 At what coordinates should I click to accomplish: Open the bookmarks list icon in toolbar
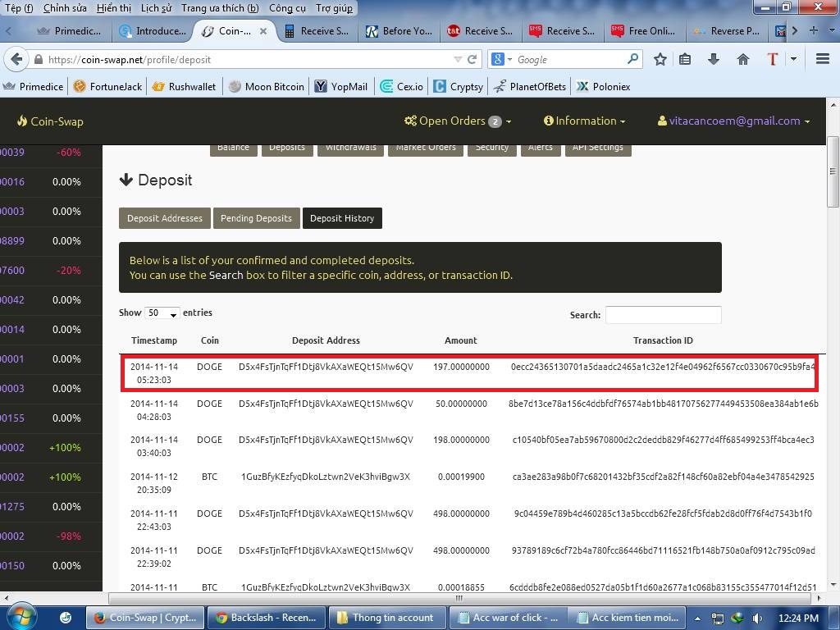pyautogui.click(x=685, y=59)
